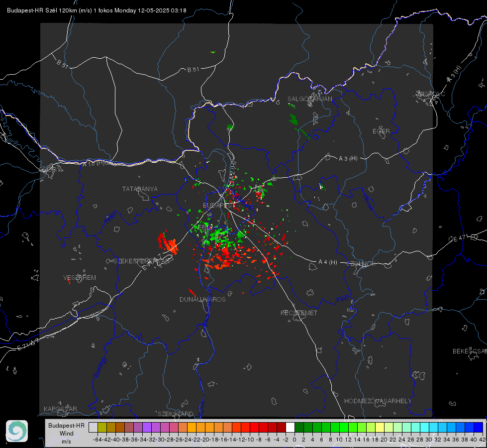Click the SZEKSZÁRD city label
The height and width of the screenshot is (448, 487).
(x=176, y=414)
